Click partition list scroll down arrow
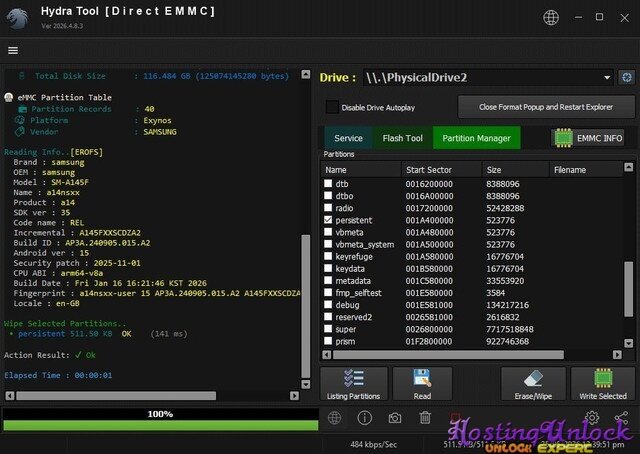Screen dimensions: 640x454 pyautogui.click(x=629, y=343)
